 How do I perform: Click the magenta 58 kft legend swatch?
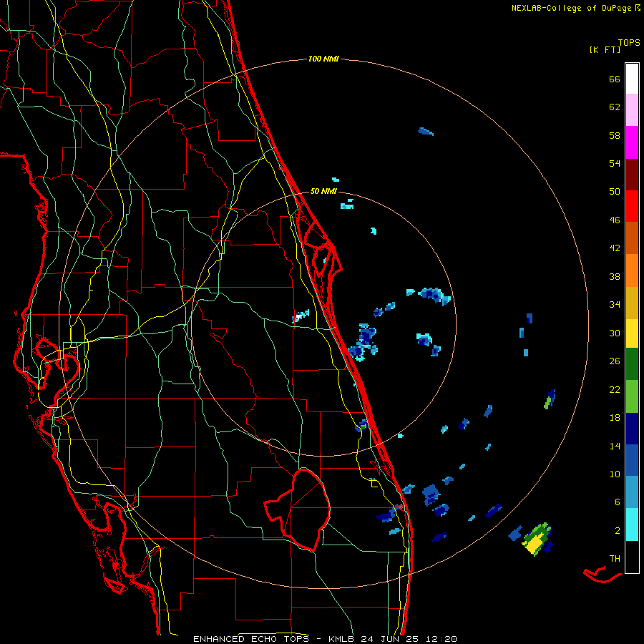[x=632, y=142]
